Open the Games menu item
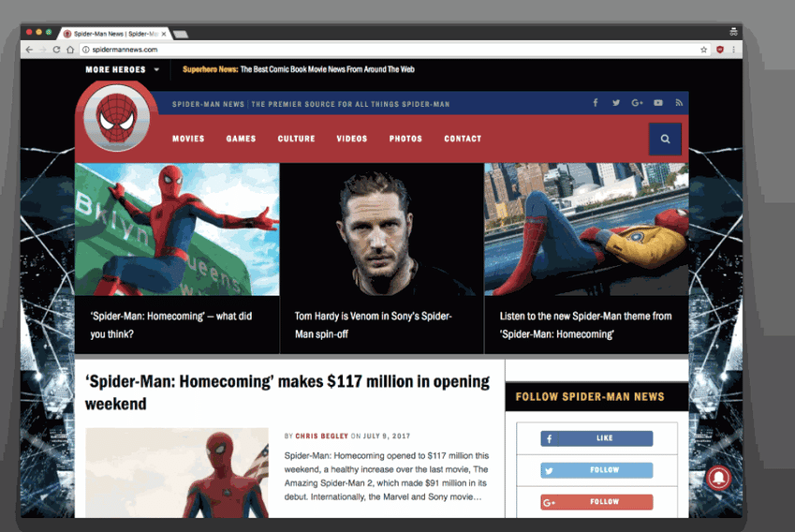The height and width of the screenshot is (532, 795). point(241,139)
